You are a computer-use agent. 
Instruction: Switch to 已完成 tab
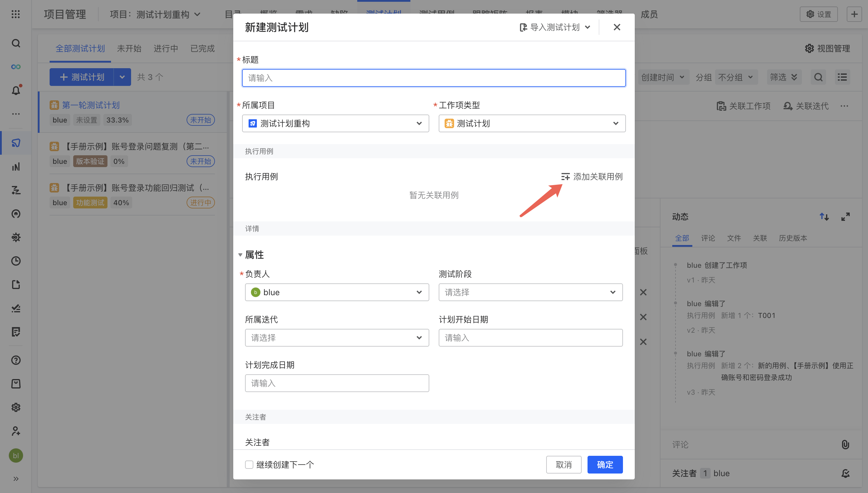tap(203, 48)
